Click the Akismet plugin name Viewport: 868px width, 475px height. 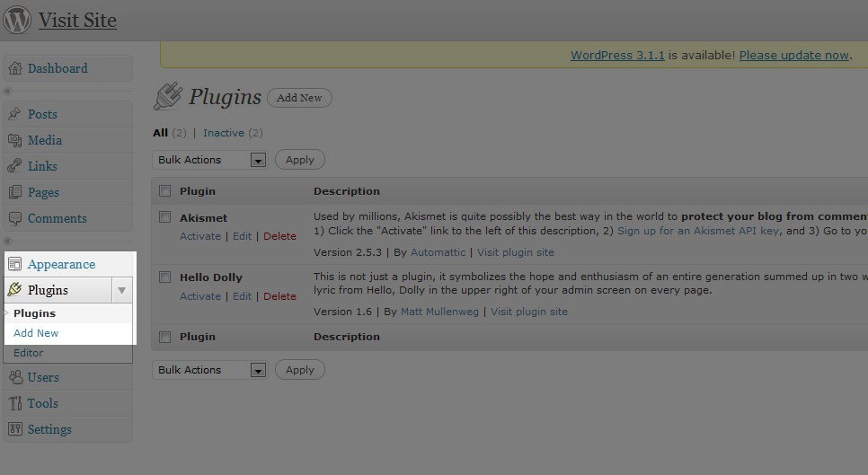(203, 218)
